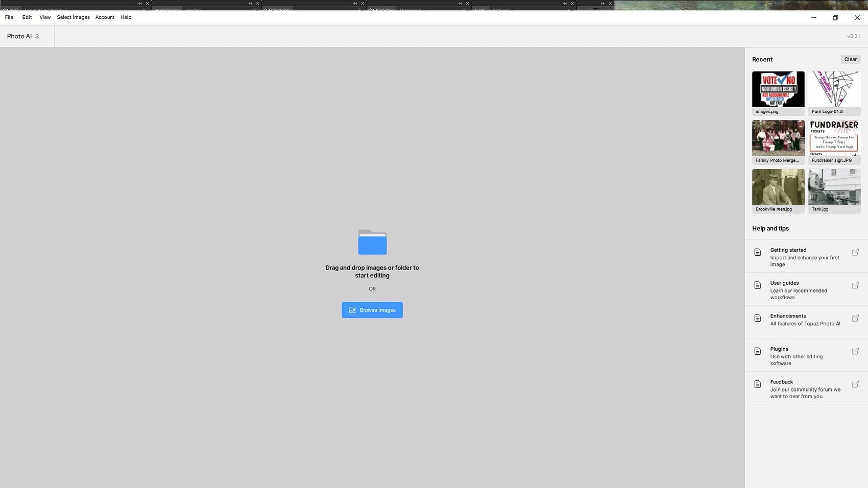868x488 pixels.
Task: Open the Getting started help link
Action: point(806,256)
